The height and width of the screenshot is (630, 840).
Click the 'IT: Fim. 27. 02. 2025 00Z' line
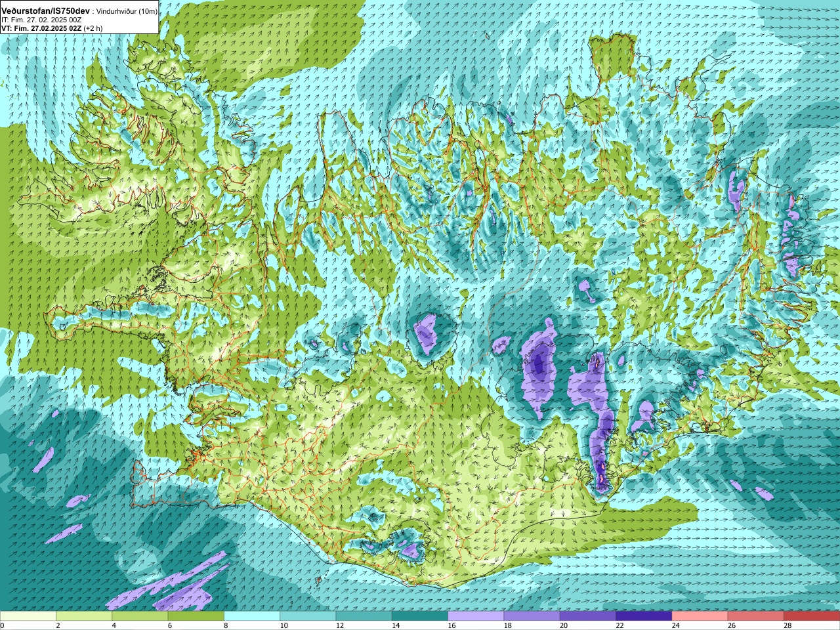[x=41, y=20]
